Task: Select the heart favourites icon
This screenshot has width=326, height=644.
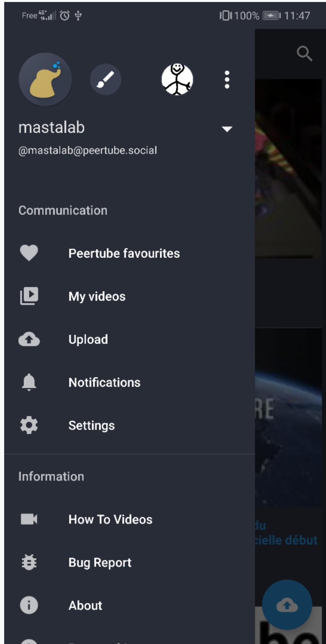Action: 29,253
